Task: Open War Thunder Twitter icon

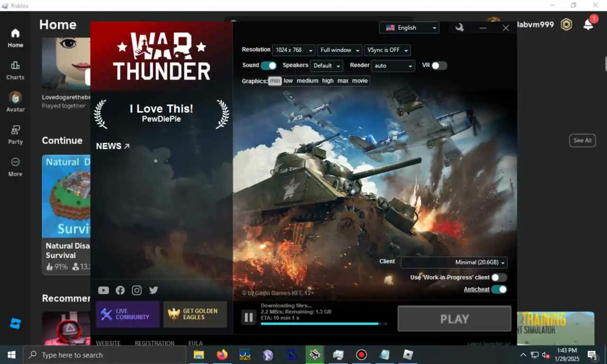Action: point(154,290)
